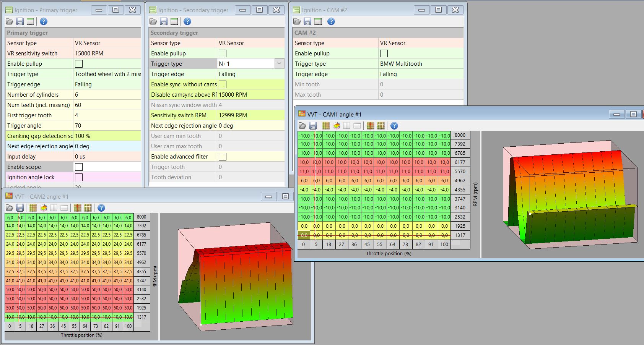Click horizontal split layout icon in CAM1 toolbar
The image size is (644, 345).
click(x=357, y=126)
